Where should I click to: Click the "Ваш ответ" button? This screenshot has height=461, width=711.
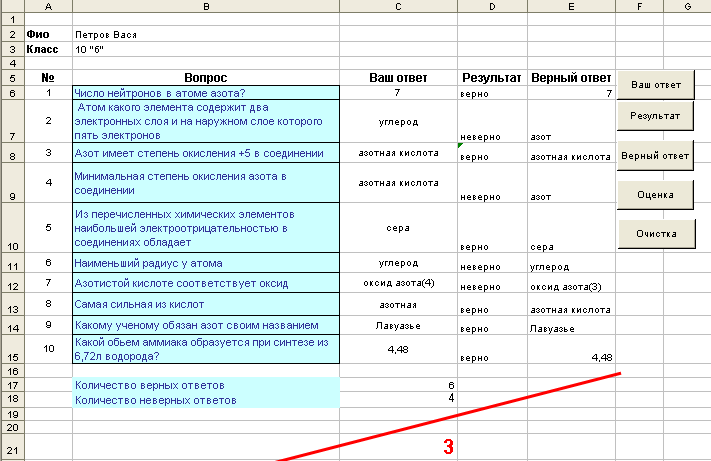coord(656,85)
